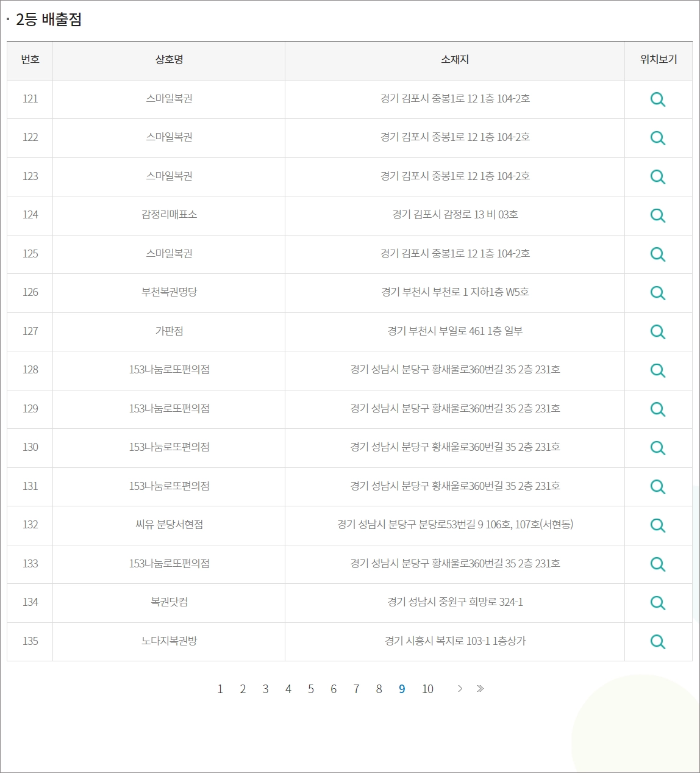Open location view for 스마일복권 row 121
The image size is (700, 773).
658,99
